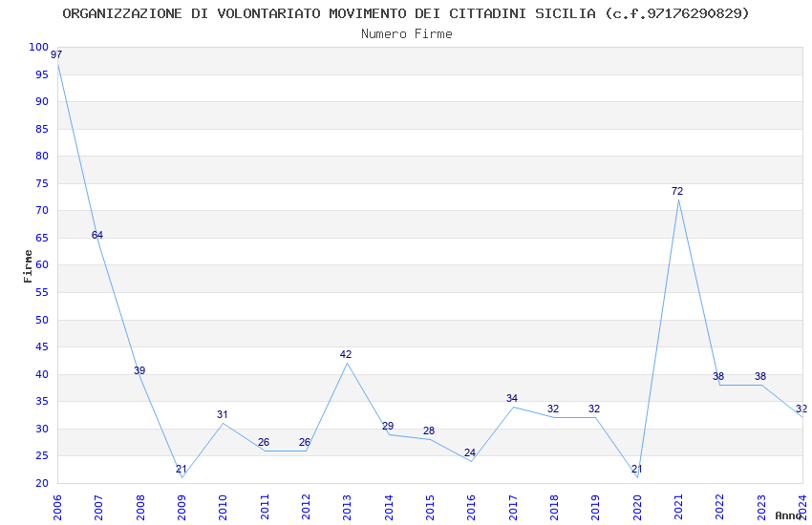
Task: Select the data label 31 for 2010
Action: (x=223, y=414)
